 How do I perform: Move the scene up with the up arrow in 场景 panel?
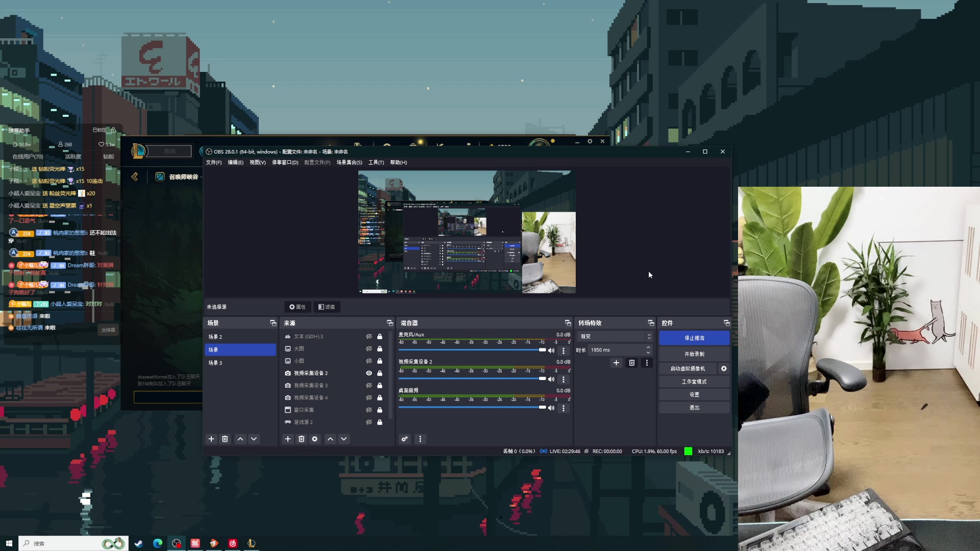click(240, 439)
